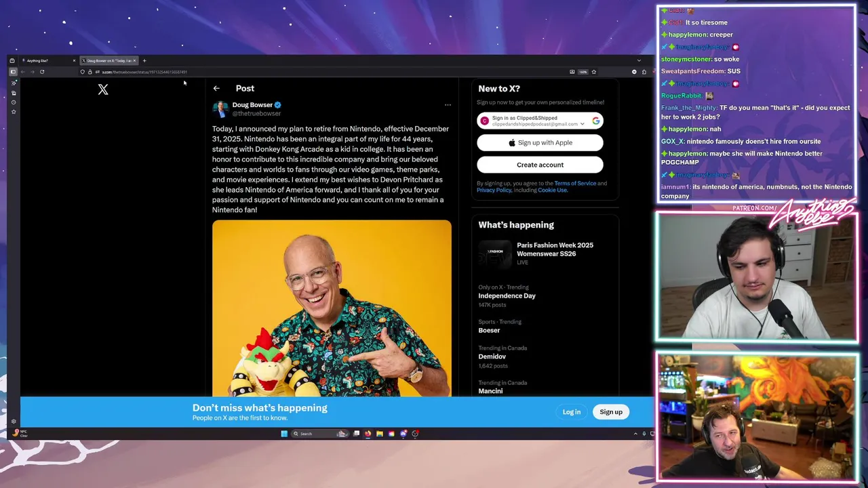Click the blue verified badge next to Doug Bowser
868x488 pixels.
[278, 105]
